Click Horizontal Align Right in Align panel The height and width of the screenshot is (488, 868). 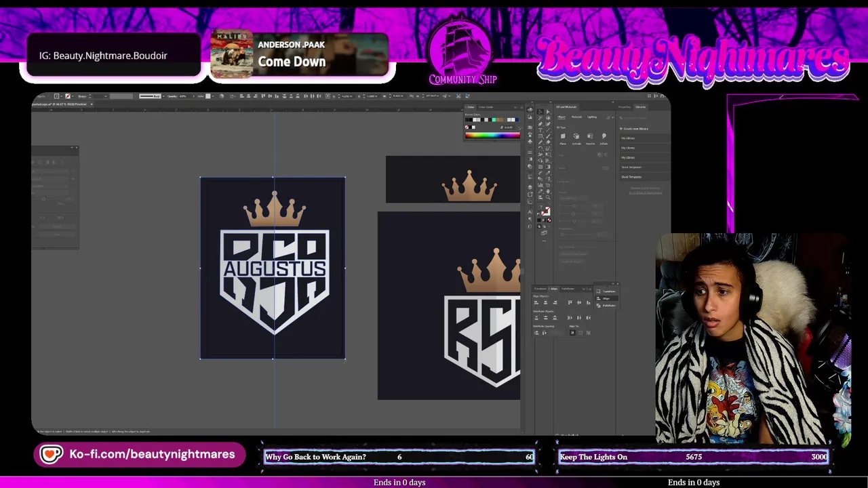(555, 303)
